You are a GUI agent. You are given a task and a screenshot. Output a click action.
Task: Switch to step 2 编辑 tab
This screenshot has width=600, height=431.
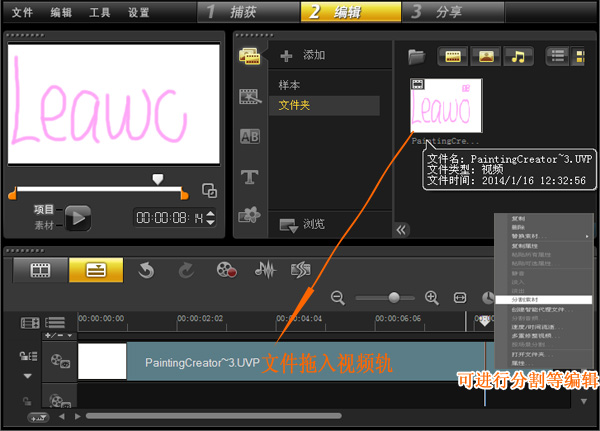[351, 12]
